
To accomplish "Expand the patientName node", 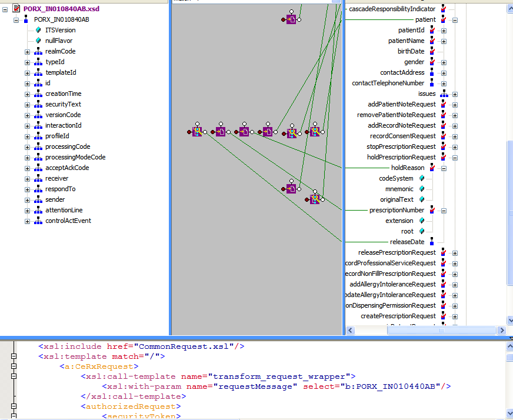I will 444,41.
